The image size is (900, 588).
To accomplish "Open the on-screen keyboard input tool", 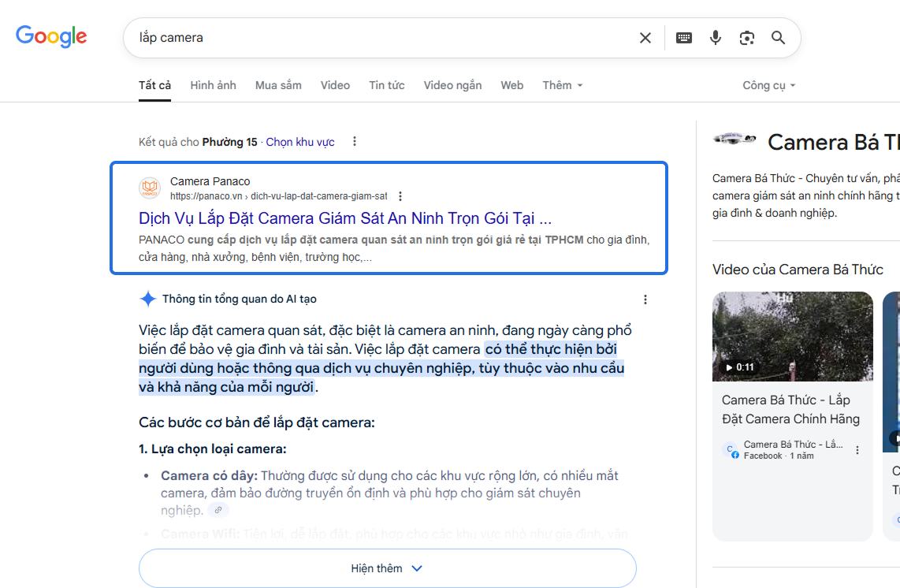I will [683, 38].
